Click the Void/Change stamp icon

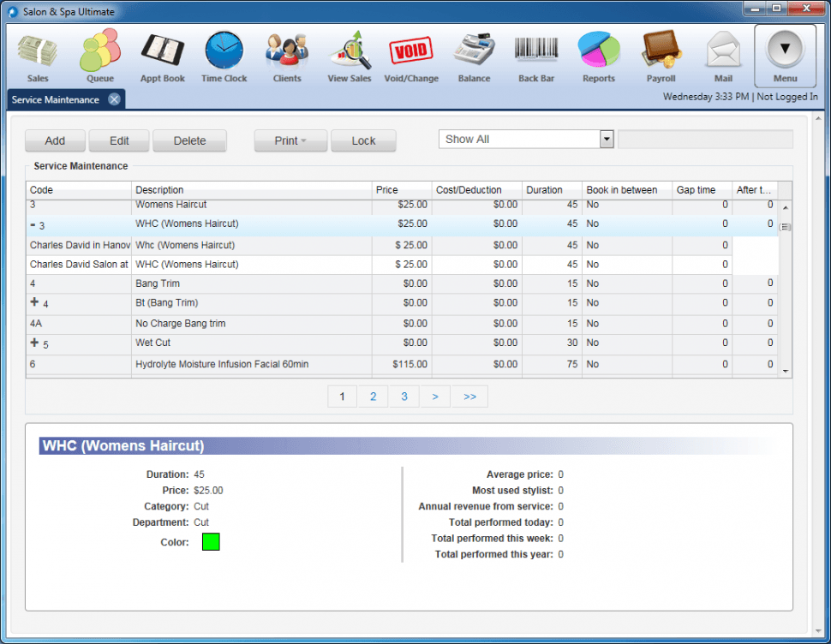click(x=411, y=51)
